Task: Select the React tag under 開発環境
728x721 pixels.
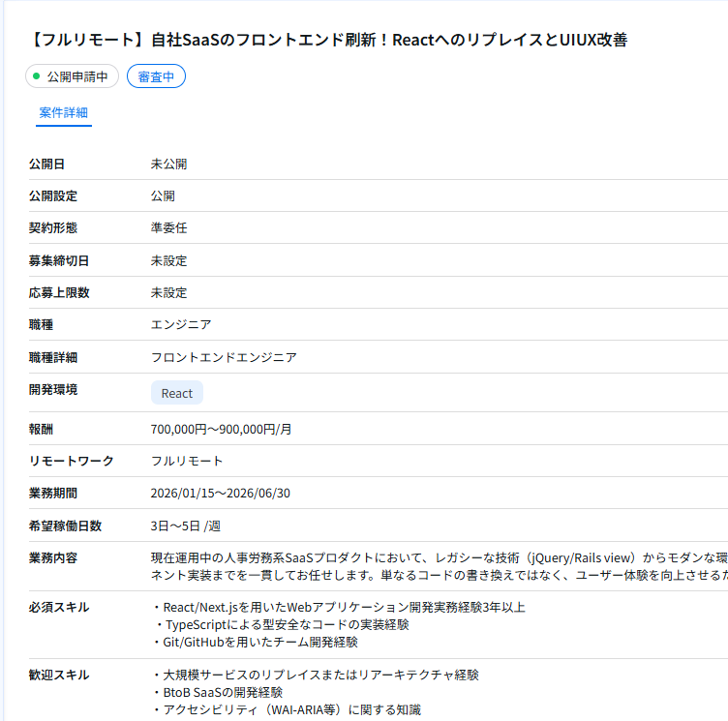Action: (x=177, y=393)
